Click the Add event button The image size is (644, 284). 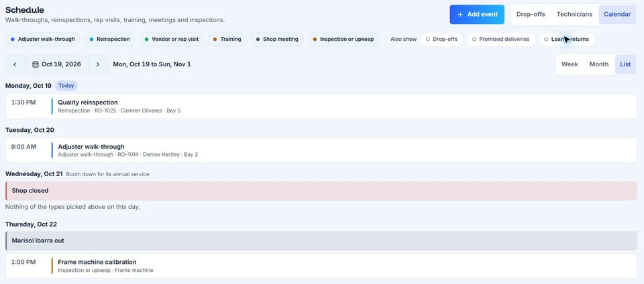tap(477, 14)
